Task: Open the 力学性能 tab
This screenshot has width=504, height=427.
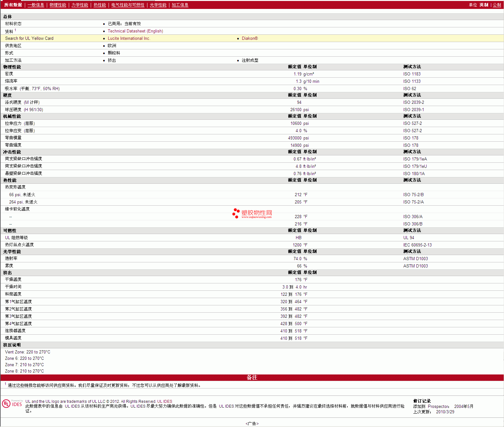Action: click(x=80, y=5)
